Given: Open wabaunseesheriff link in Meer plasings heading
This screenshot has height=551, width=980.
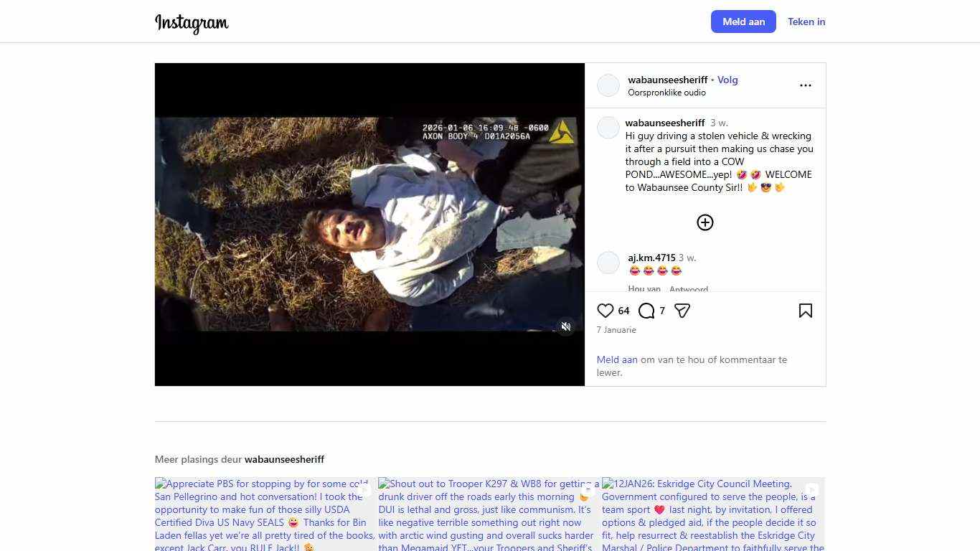Looking at the screenshot, I should [284, 459].
